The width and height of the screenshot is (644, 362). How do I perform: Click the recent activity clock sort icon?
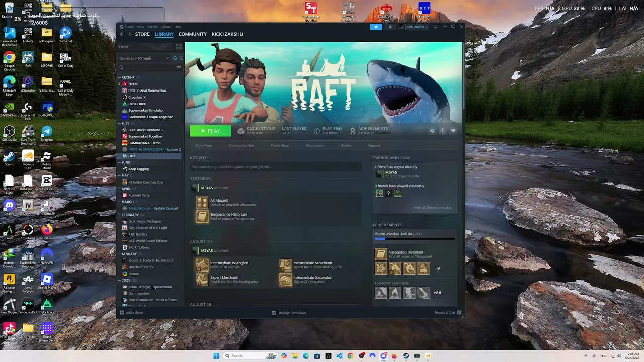pos(175,58)
